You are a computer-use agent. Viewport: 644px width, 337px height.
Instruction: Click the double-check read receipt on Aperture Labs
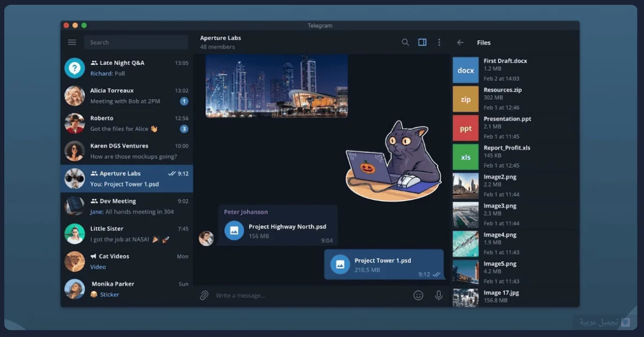coord(172,174)
